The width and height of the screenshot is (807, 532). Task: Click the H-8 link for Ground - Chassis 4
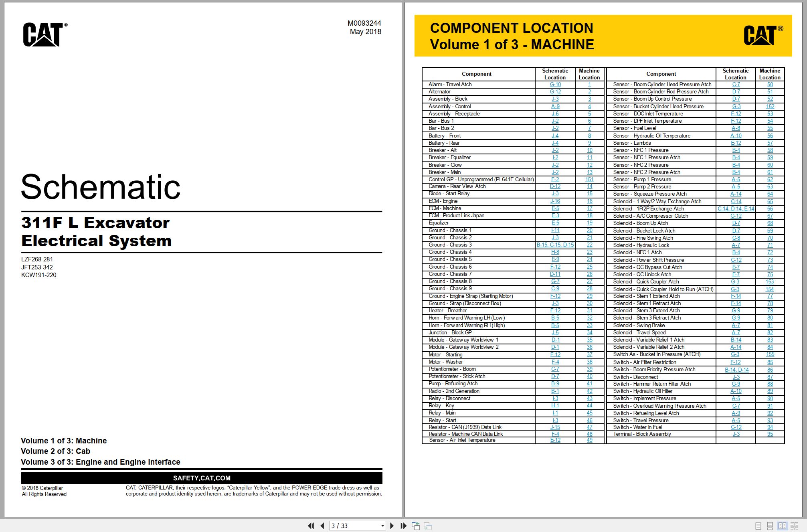[555, 252]
